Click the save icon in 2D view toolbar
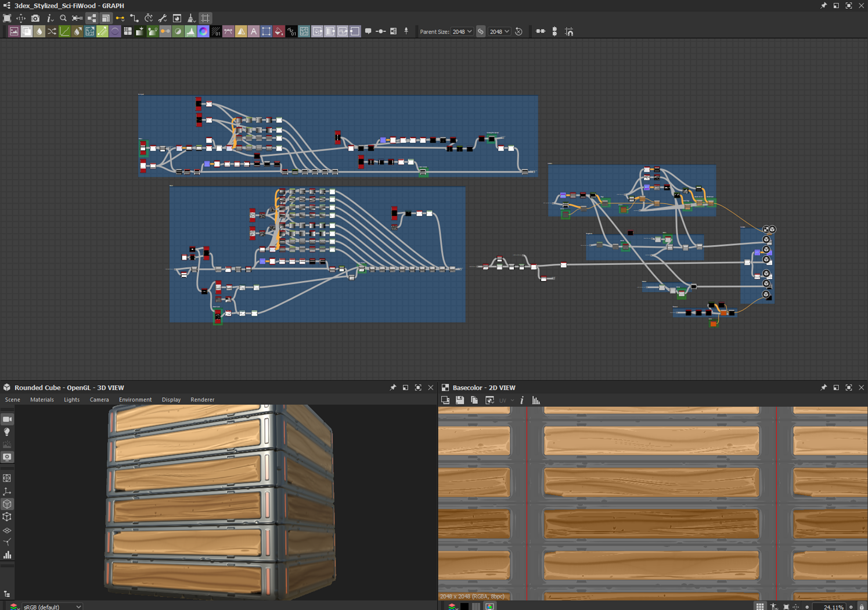Image resolution: width=868 pixels, height=610 pixels. [460, 400]
